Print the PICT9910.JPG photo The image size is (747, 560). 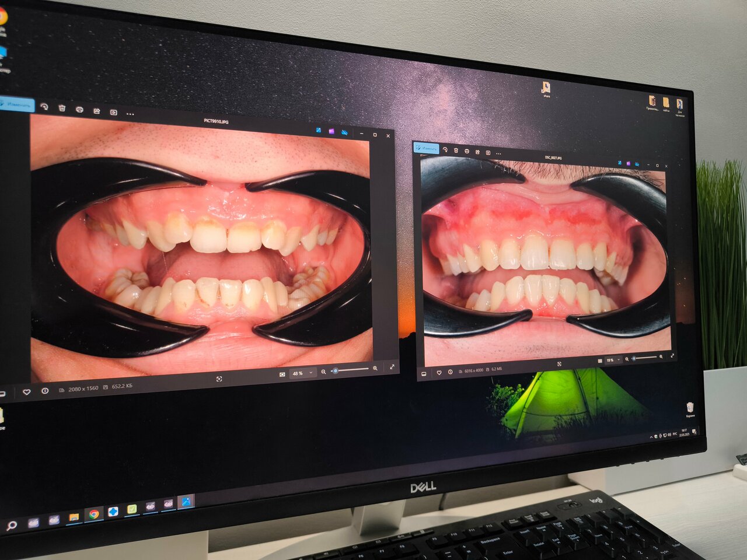(79, 110)
